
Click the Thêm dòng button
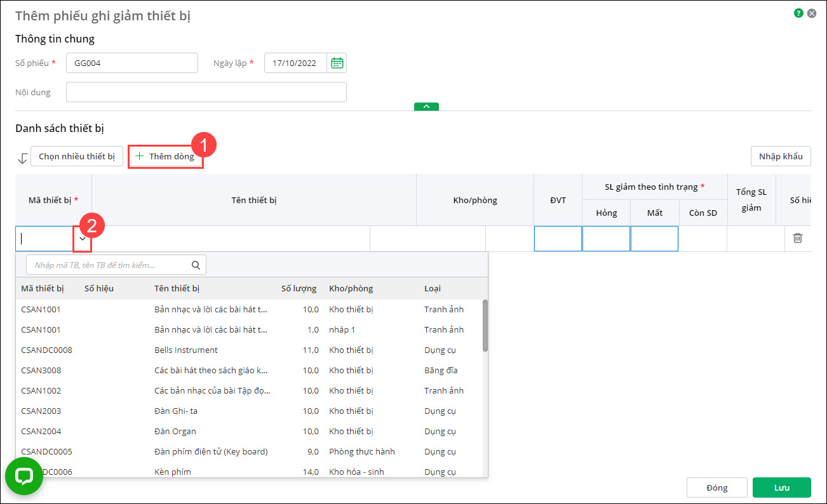click(166, 156)
